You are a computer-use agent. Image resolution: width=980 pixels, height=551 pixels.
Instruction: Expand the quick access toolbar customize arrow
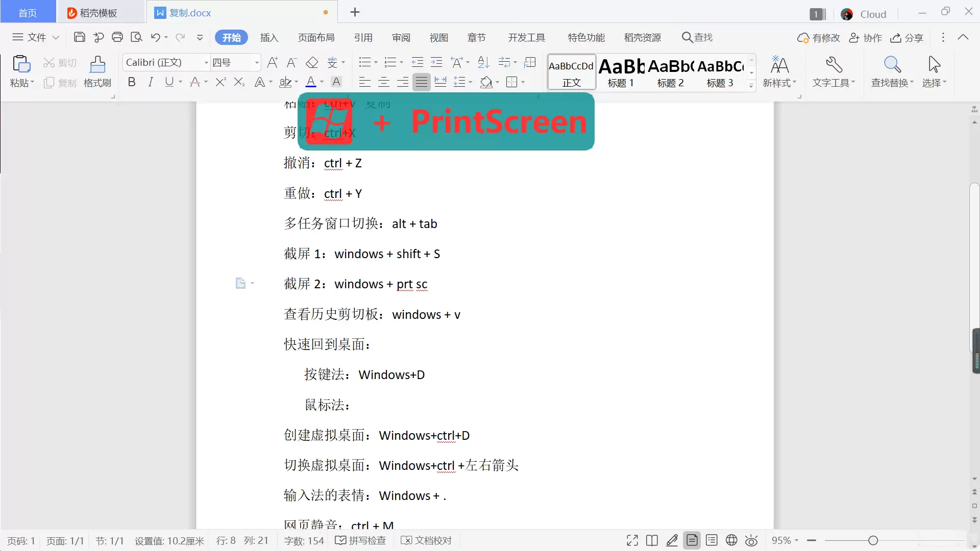pyautogui.click(x=200, y=37)
